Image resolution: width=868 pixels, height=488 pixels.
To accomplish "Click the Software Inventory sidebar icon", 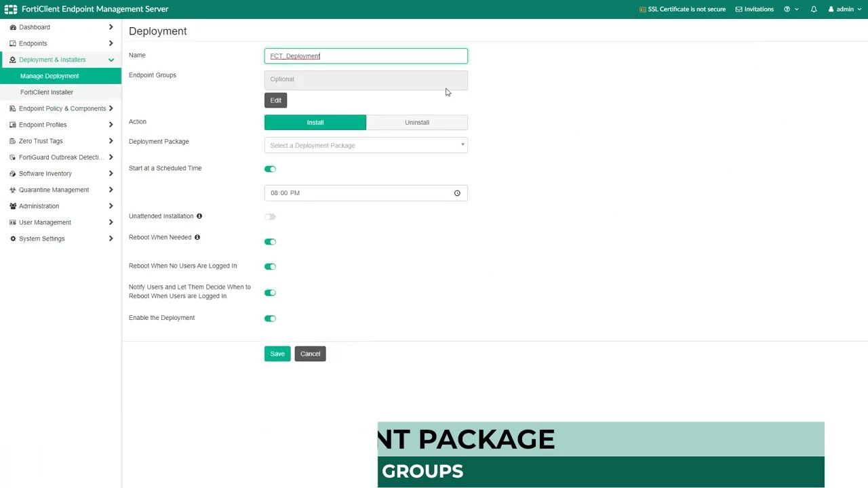I will point(13,174).
